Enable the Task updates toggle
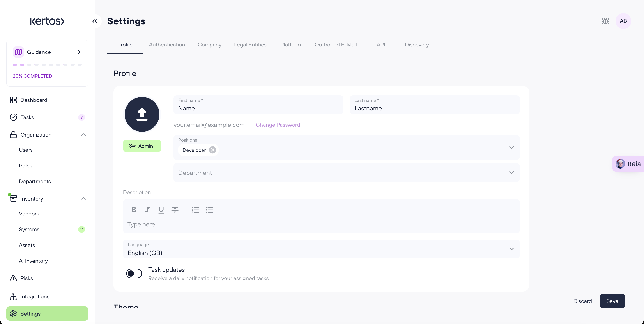644x324 pixels. 134,273
